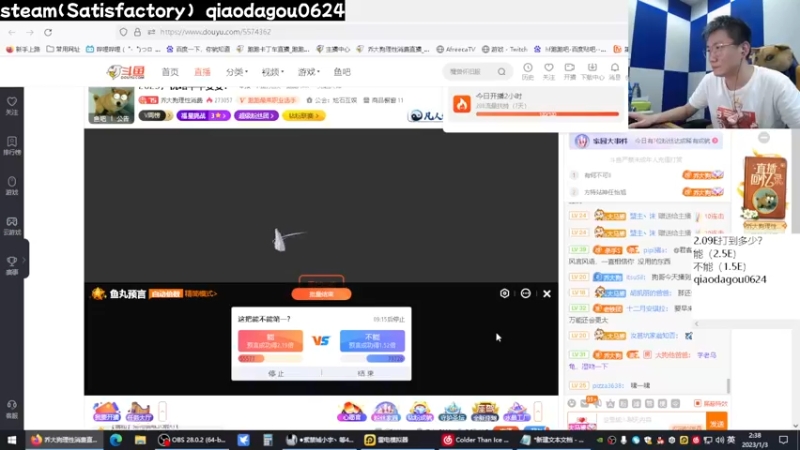Expand the 游戏 dropdown menu
Screen dimensions: 800x450
point(309,72)
